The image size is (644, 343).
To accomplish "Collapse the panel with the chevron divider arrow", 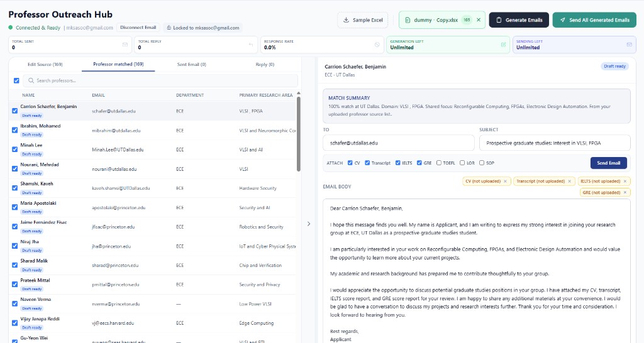I will click(x=309, y=224).
